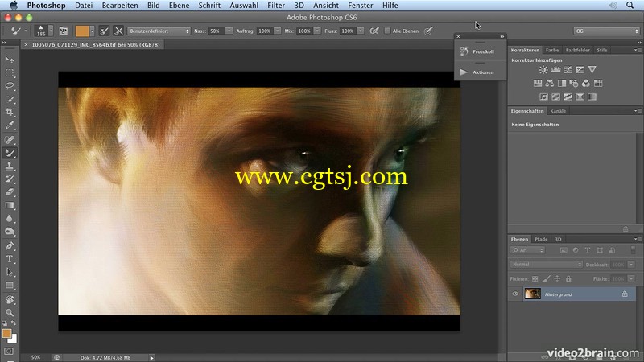Click the status bar arrow next to Dok

[151, 358]
